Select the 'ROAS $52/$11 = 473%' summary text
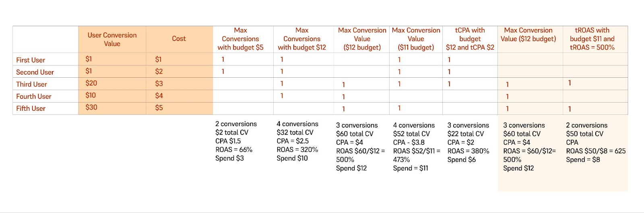The width and height of the screenshot is (644, 213). (x=417, y=155)
